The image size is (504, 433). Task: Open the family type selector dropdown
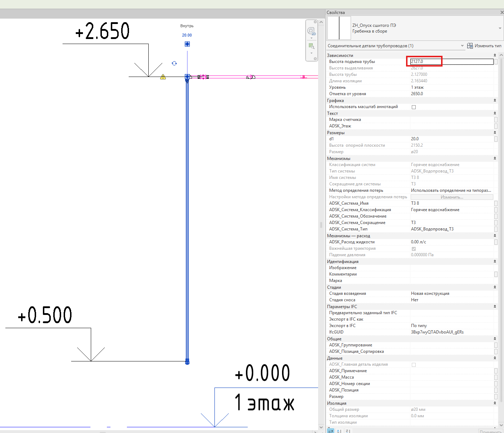(x=500, y=28)
